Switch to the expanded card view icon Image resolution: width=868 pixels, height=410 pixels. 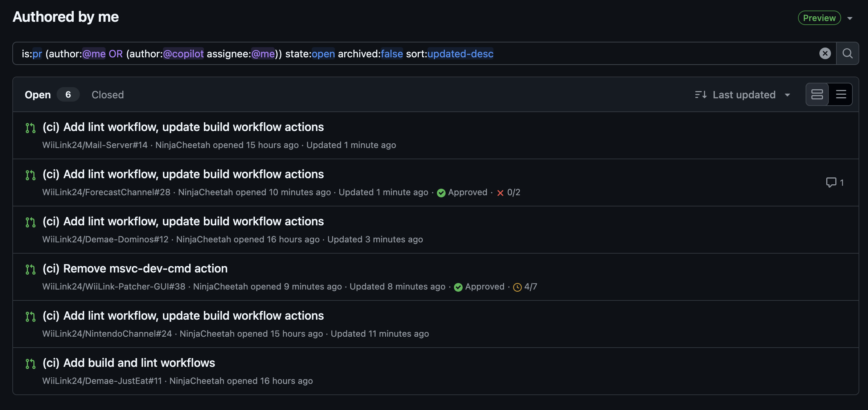817,94
